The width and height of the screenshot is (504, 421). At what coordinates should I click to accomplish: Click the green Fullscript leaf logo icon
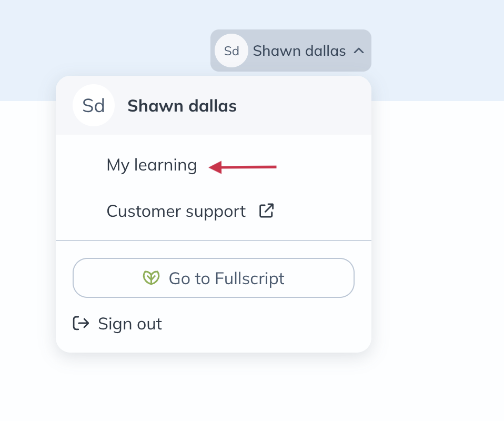pos(151,278)
